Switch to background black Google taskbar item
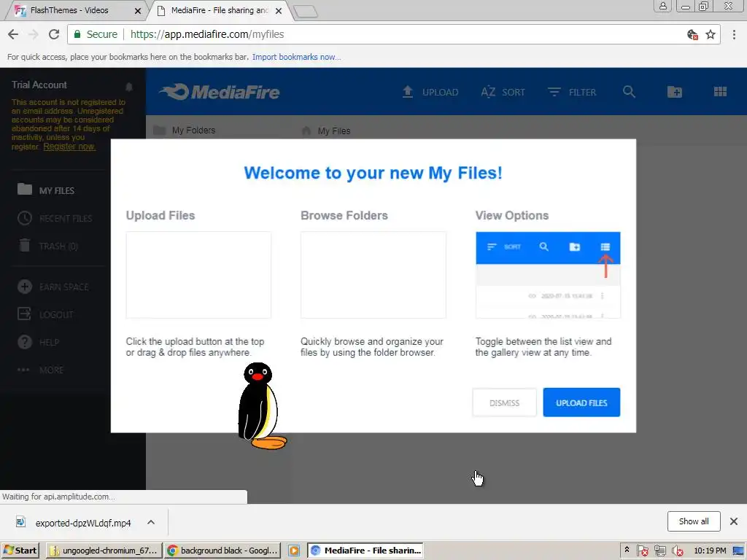 point(222,551)
